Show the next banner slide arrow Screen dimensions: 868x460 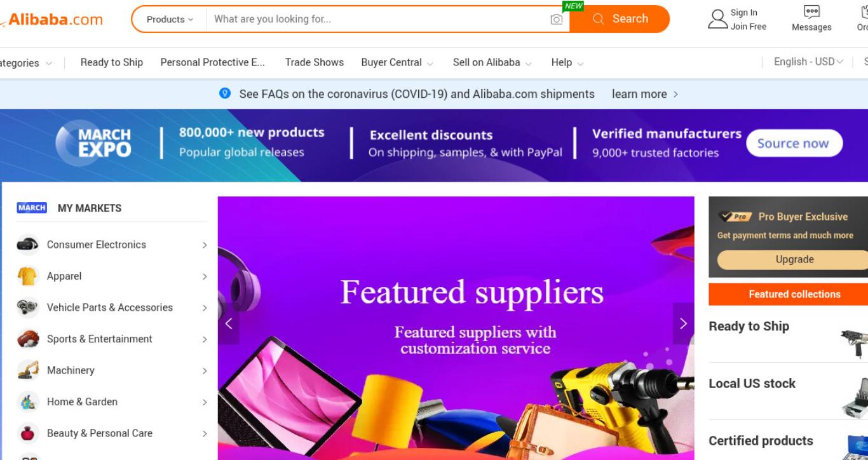click(x=683, y=323)
